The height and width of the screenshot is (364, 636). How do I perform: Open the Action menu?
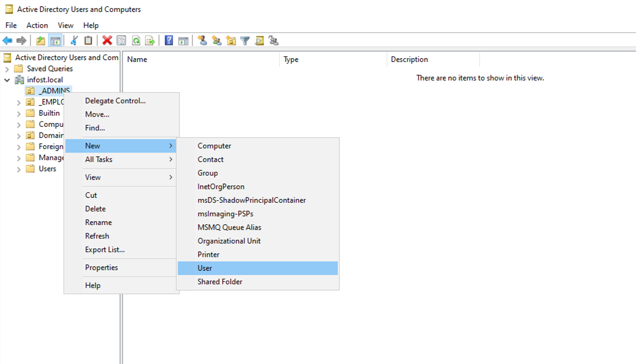pyautogui.click(x=37, y=25)
